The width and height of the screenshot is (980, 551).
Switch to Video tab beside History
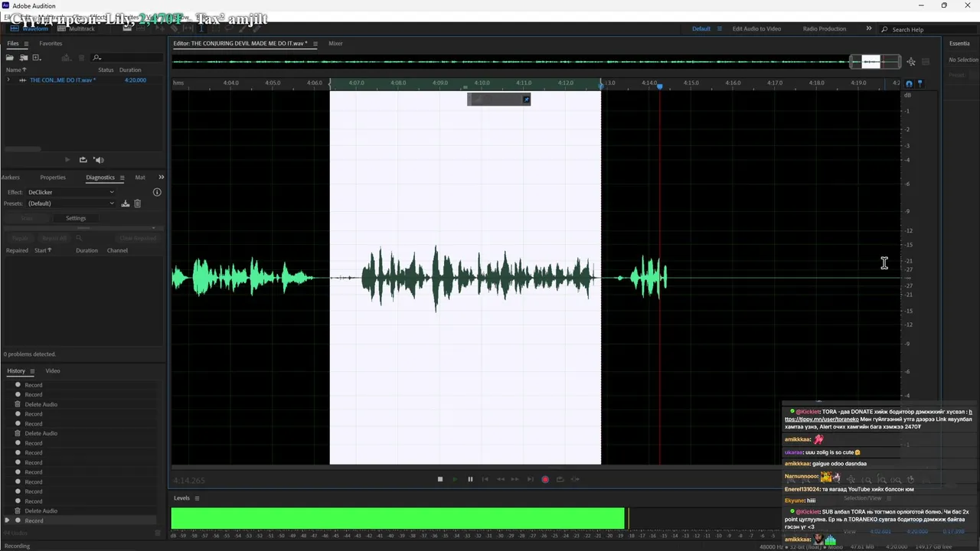(x=53, y=371)
